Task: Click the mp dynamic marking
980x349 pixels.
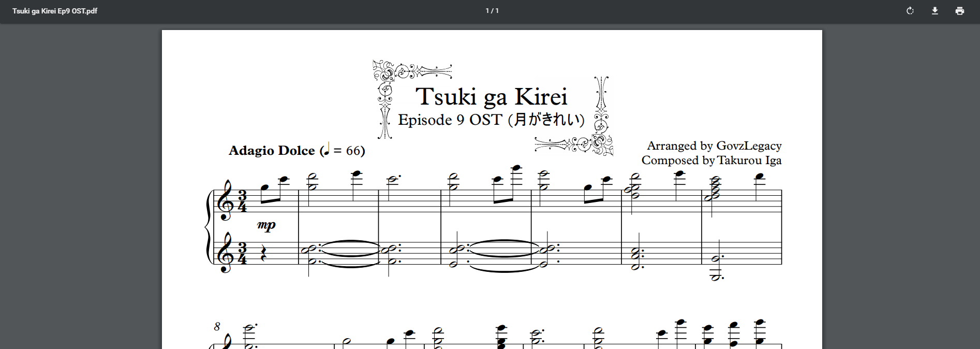Action: tap(266, 225)
